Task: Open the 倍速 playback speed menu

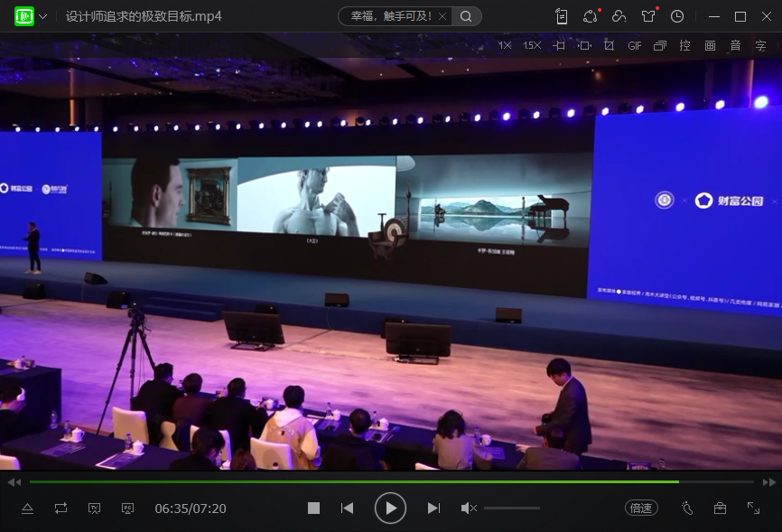Action: [641, 509]
